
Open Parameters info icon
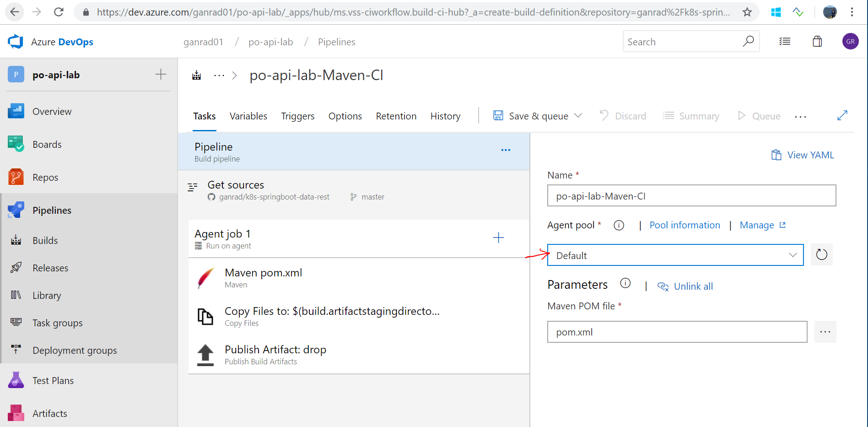pyautogui.click(x=625, y=283)
